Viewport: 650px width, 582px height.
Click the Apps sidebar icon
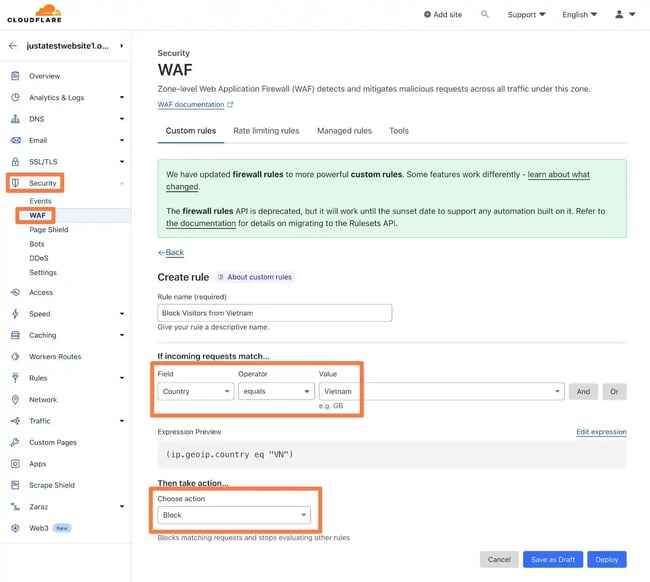[x=15, y=464]
